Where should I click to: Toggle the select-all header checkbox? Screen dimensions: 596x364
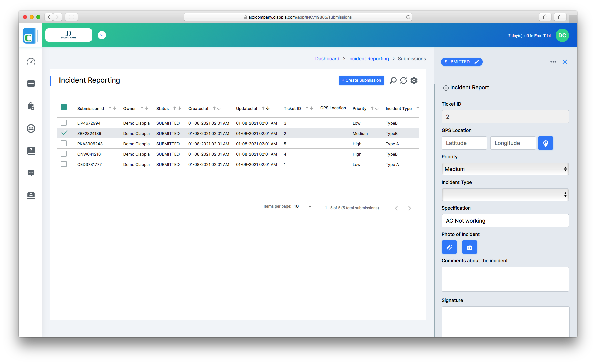pos(64,107)
